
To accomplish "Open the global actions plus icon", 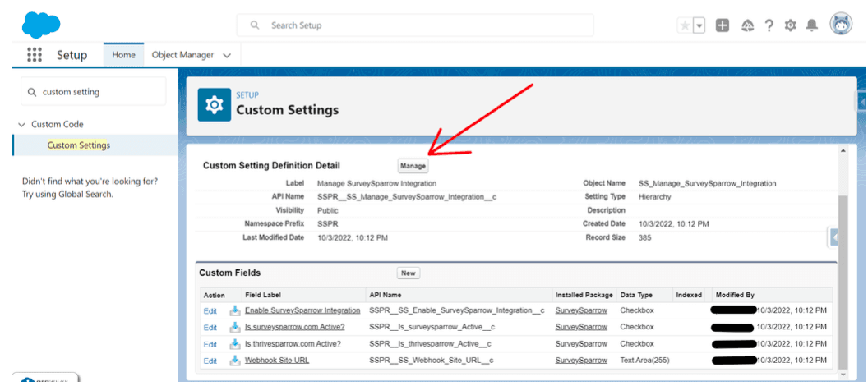I will click(x=723, y=25).
